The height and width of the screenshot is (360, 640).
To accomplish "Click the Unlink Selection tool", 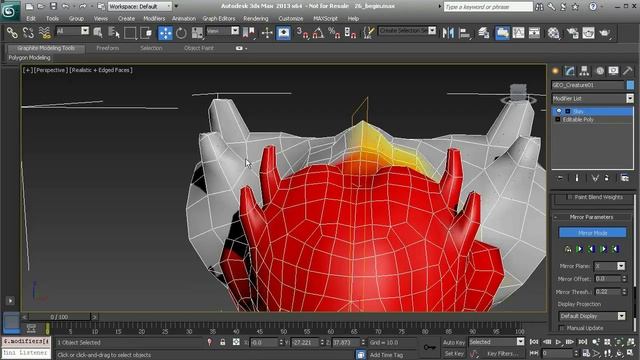I will point(28,33).
